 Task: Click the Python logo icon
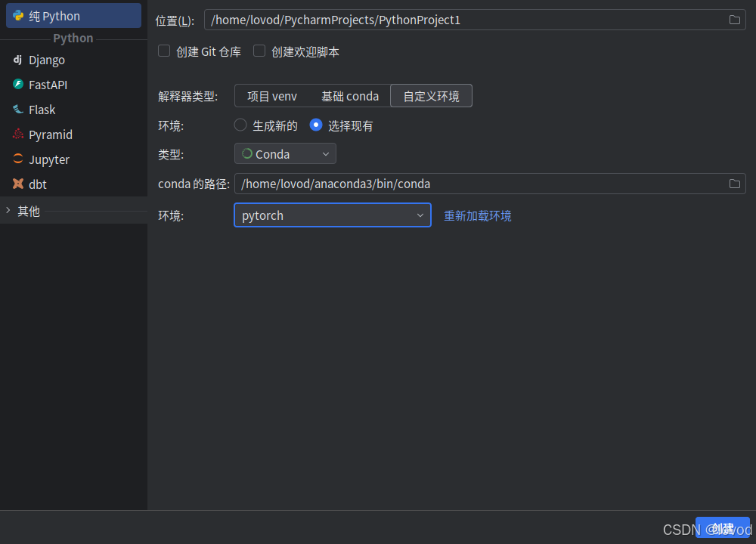click(18, 16)
